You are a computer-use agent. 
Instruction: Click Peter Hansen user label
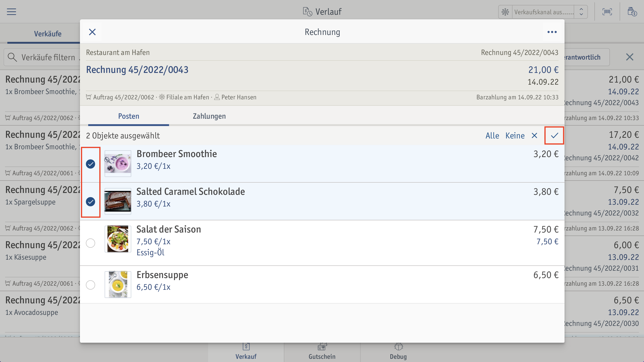coord(239,97)
